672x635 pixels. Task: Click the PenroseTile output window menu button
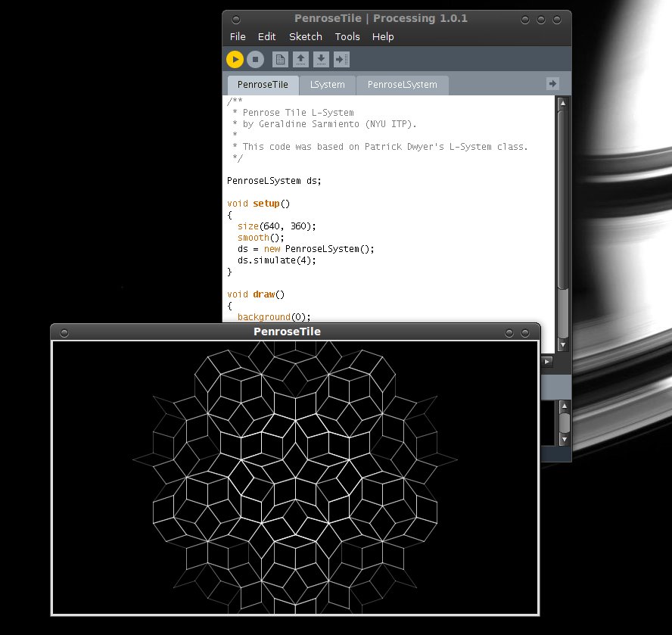pos(64,333)
